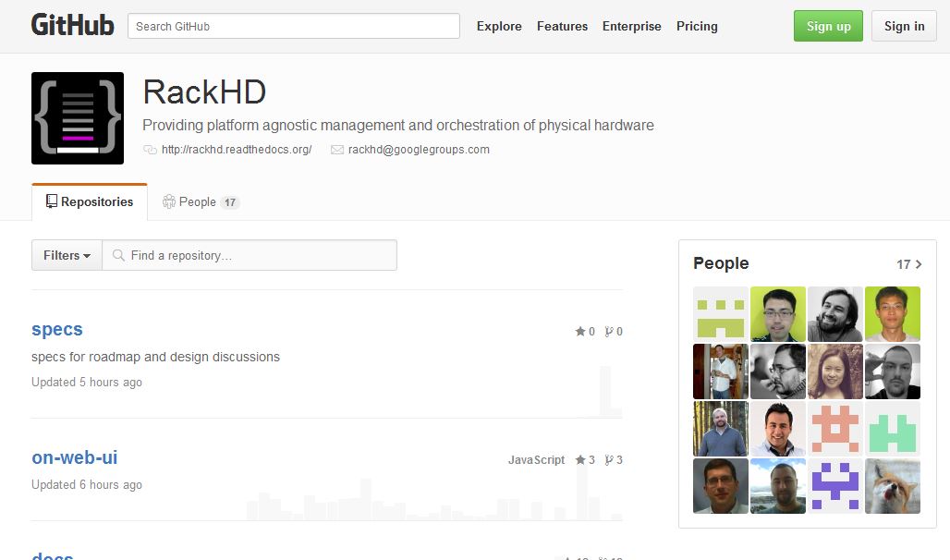Click the People heading in the sidebar panel

[721, 263]
